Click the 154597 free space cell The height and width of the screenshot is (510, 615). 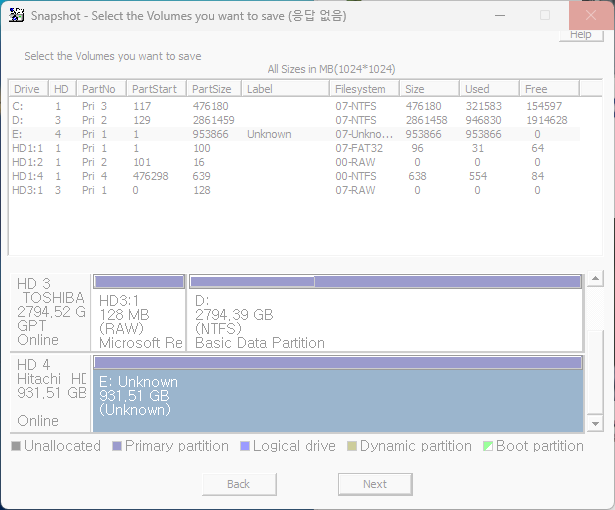tap(544, 106)
